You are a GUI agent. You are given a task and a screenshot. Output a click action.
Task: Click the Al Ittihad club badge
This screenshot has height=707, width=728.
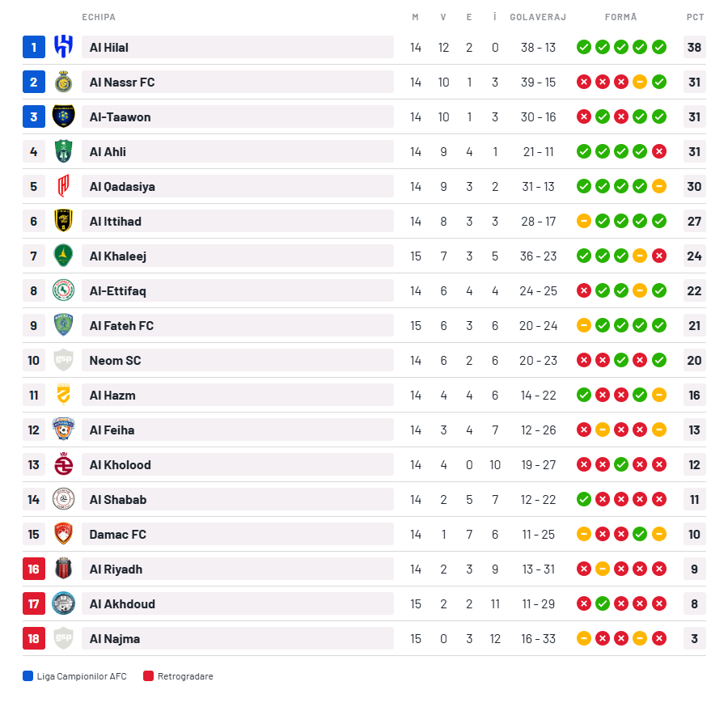[63, 221]
